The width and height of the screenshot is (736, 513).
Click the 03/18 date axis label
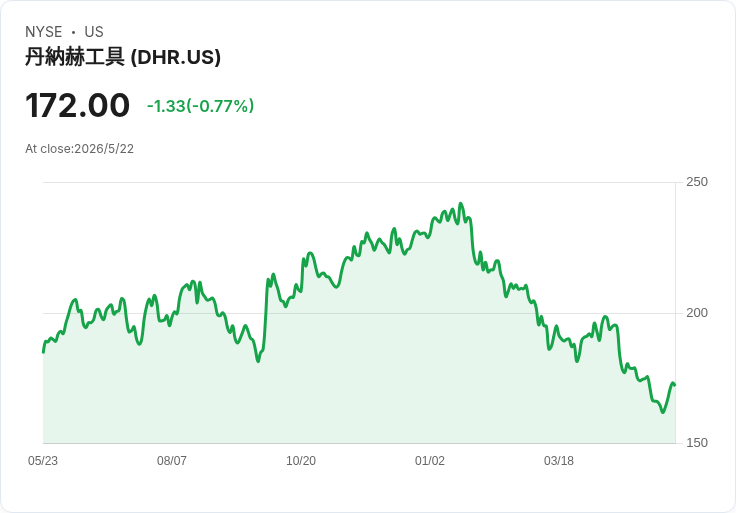(559, 461)
